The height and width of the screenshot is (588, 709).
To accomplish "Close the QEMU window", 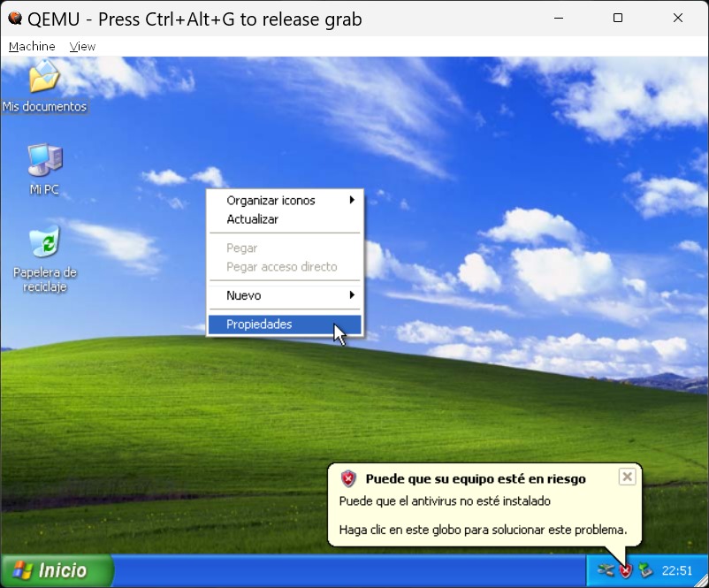I will point(678,18).
